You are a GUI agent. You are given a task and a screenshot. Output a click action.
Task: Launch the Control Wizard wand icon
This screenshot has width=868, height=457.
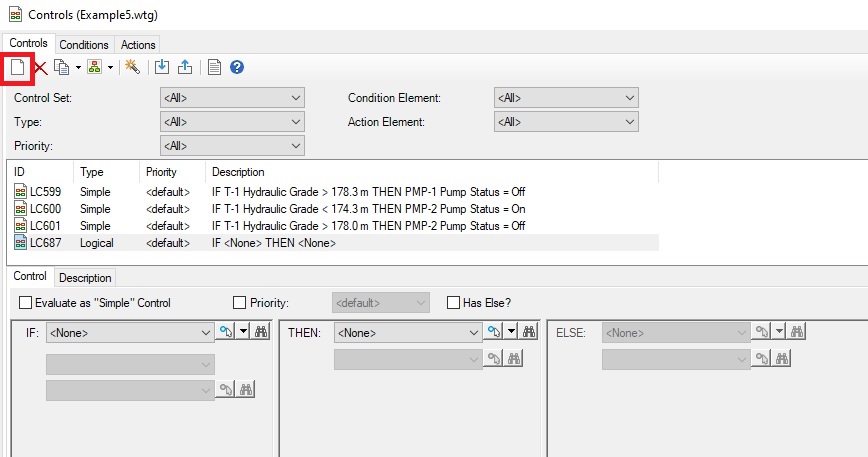pyautogui.click(x=132, y=67)
